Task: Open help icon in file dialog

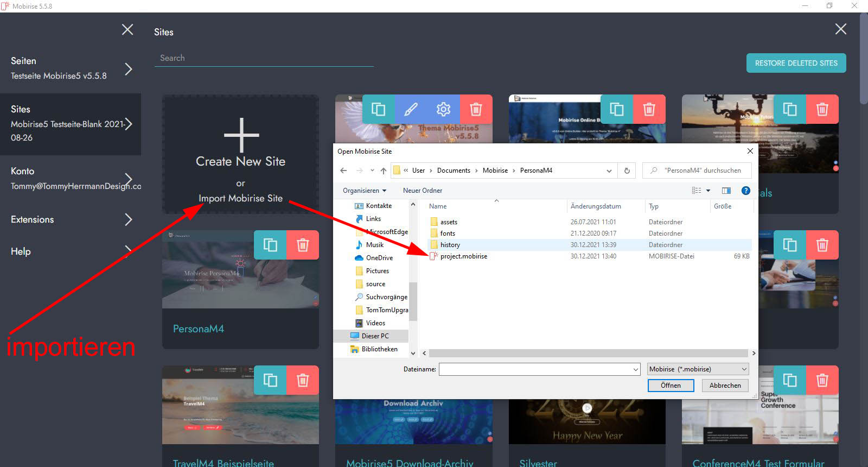Action: 745,191
